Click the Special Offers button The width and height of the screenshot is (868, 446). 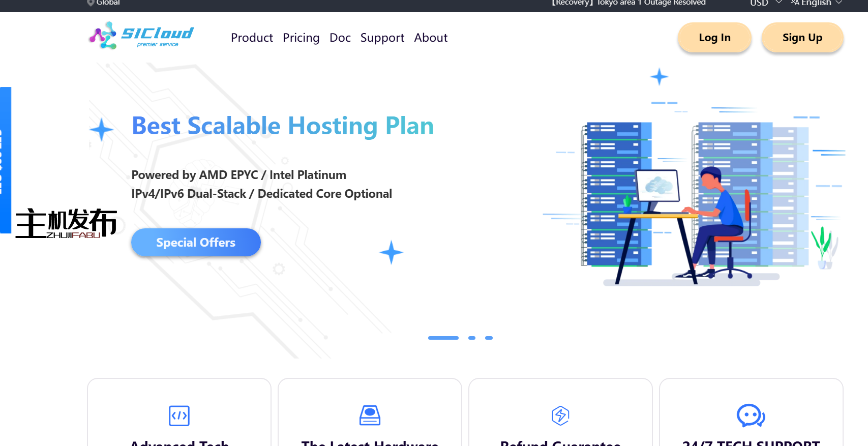click(196, 243)
